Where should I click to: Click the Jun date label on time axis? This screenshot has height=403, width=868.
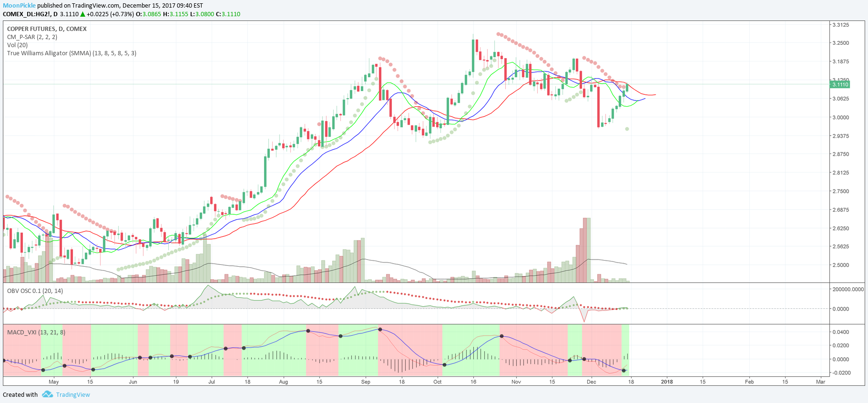tap(133, 382)
